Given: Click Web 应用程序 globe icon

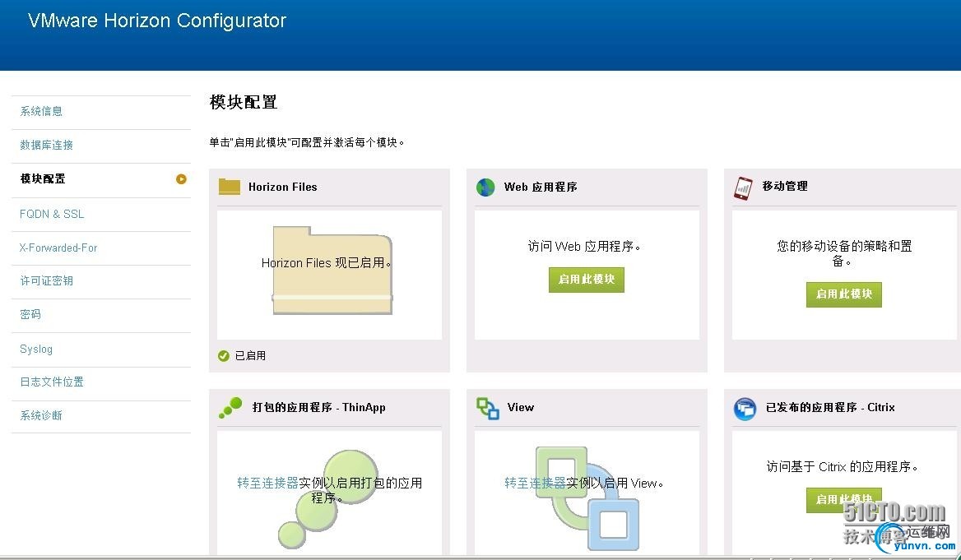Looking at the screenshot, I should tap(485, 187).
